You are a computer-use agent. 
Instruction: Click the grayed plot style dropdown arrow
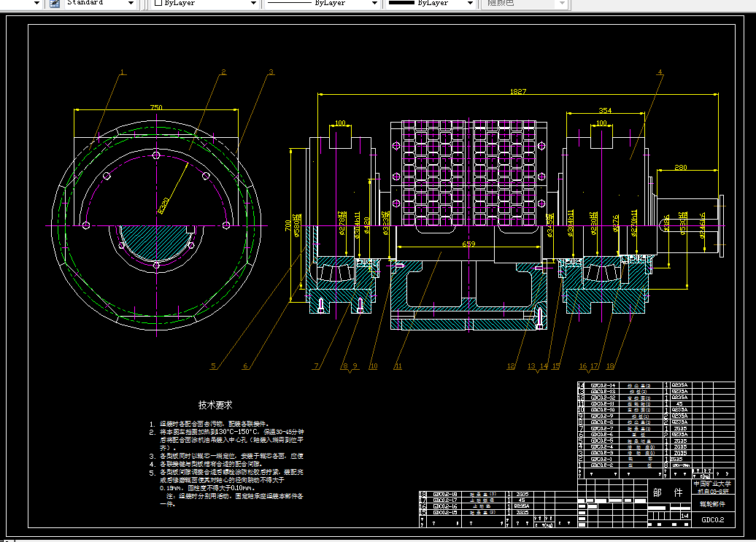[x=562, y=4]
